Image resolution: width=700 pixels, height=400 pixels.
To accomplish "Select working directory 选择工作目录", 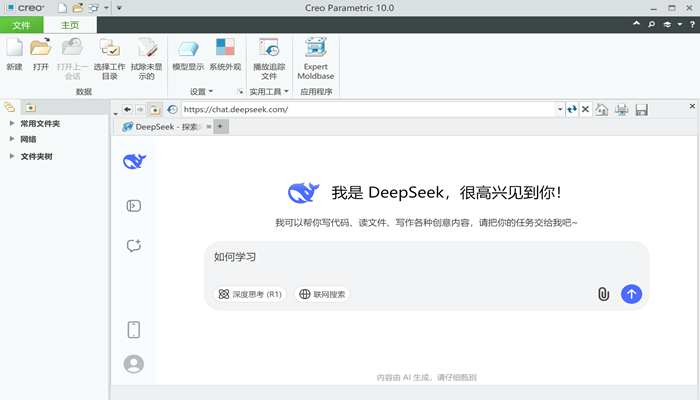I will [109, 59].
